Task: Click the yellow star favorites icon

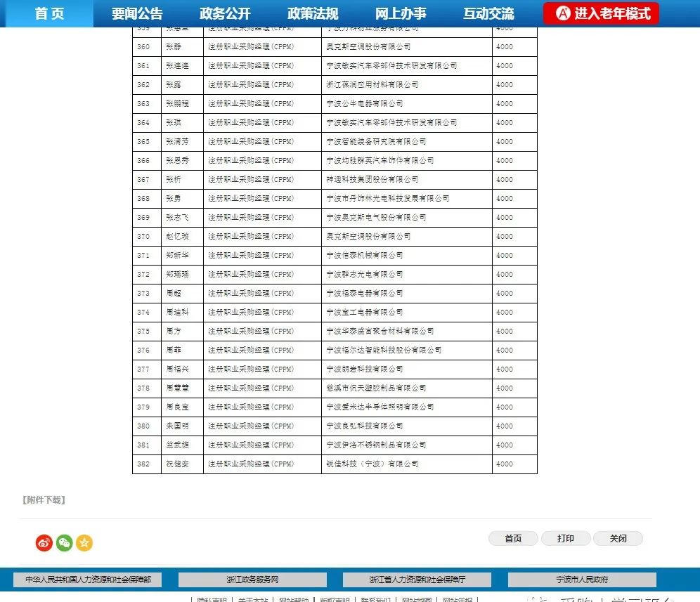Action: coord(84,543)
